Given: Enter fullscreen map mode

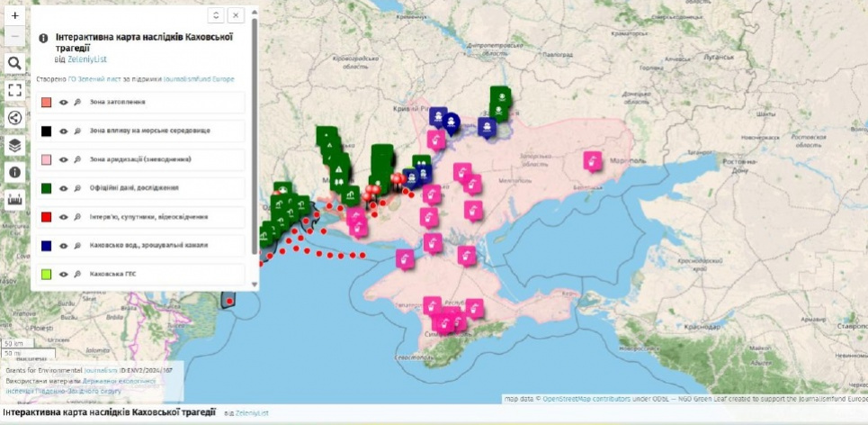Looking at the screenshot, I should [x=14, y=90].
